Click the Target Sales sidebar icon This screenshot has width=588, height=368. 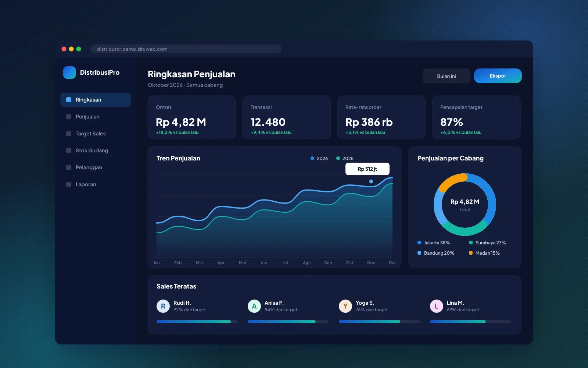(69, 134)
